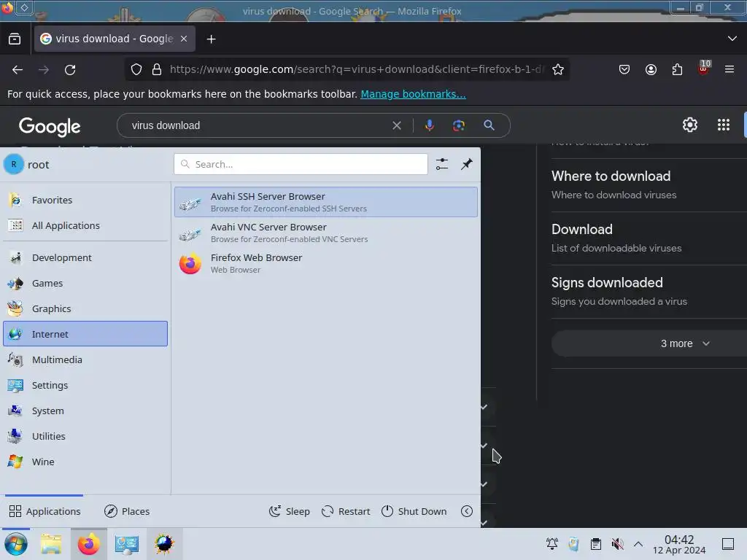Click the Shut Down button
Screen dimensions: 747x560
click(x=414, y=511)
